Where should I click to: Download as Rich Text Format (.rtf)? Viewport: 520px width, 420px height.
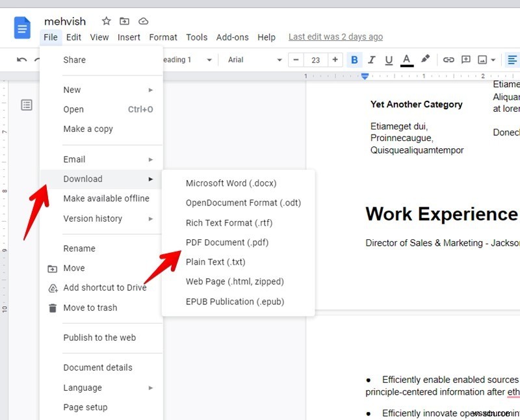click(238, 223)
